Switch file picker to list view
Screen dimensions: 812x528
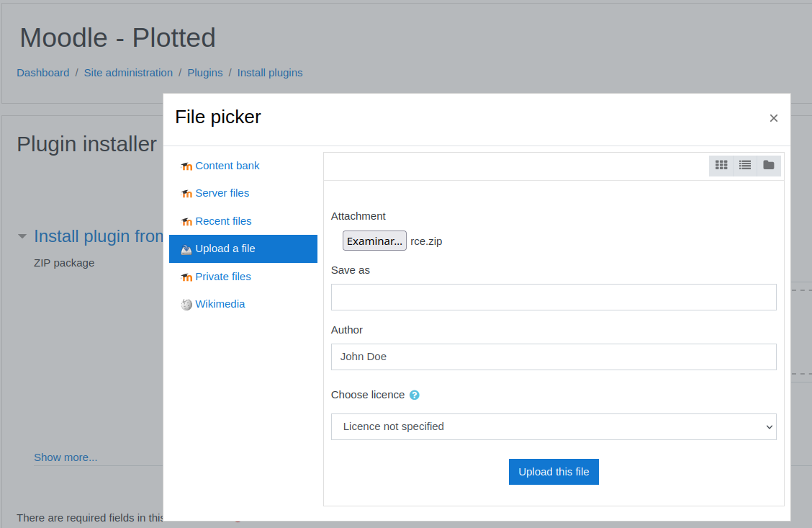point(744,165)
